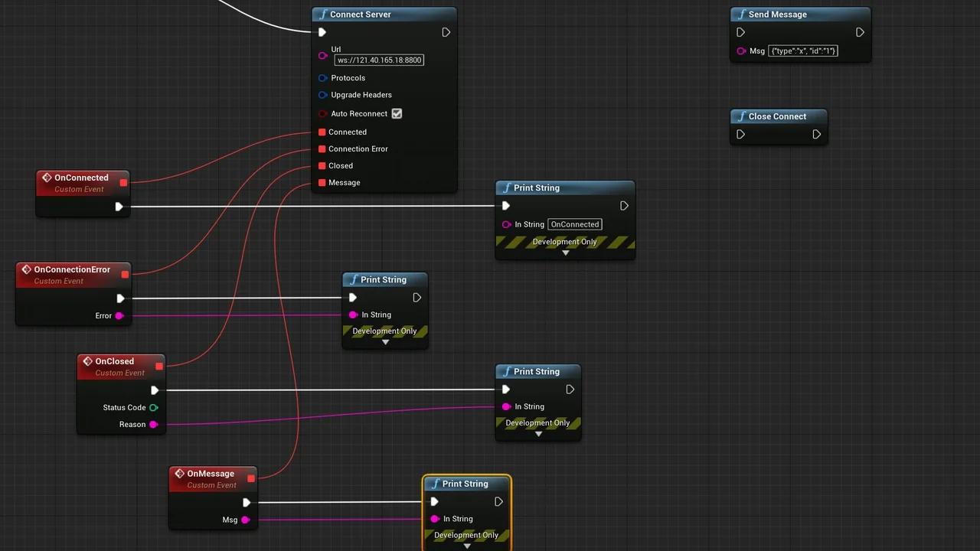Click the execution output pin on Connect Server
The width and height of the screenshot is (980, 551).
click(446, 32)
